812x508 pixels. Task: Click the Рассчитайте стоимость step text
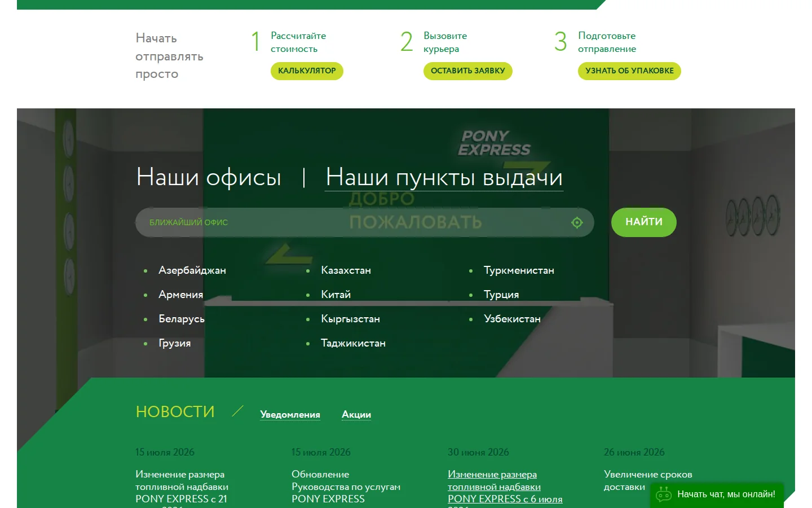(298, 42)
